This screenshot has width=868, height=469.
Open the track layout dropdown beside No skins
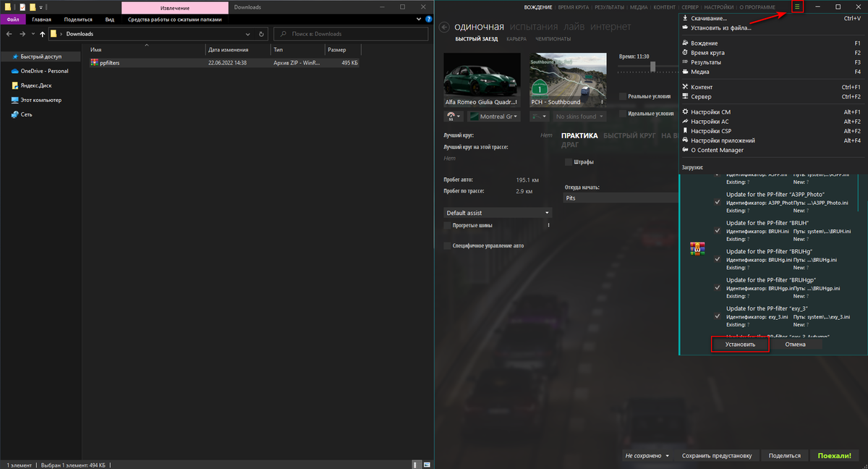[540, 117]
